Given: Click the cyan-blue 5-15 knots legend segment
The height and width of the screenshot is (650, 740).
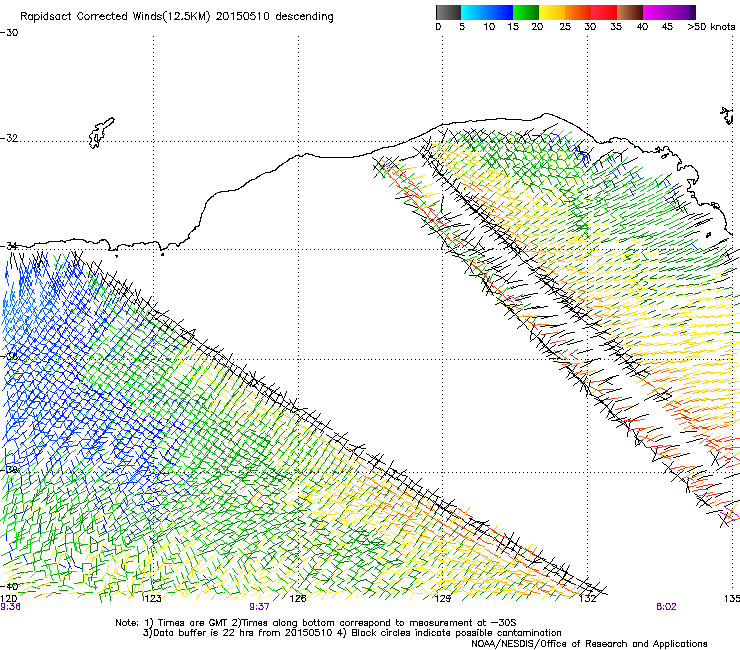Looking at the screenshot, I should [487, 12].
